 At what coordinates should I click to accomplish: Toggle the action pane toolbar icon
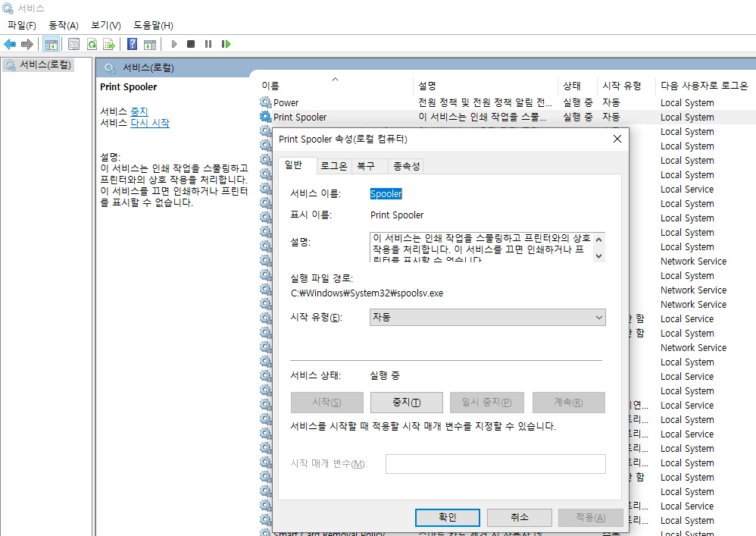pyautogui.click(x=150, y=45)
